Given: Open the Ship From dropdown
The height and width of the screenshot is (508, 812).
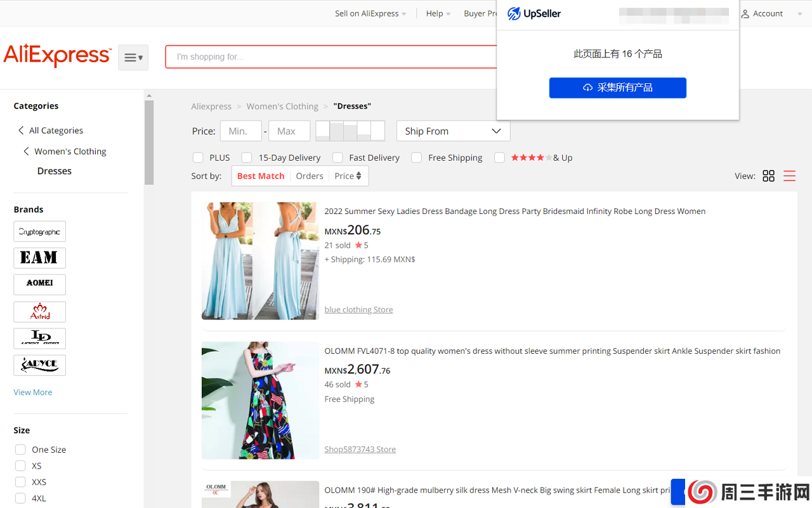Looking at the screenshot, I should coord(453,131).
